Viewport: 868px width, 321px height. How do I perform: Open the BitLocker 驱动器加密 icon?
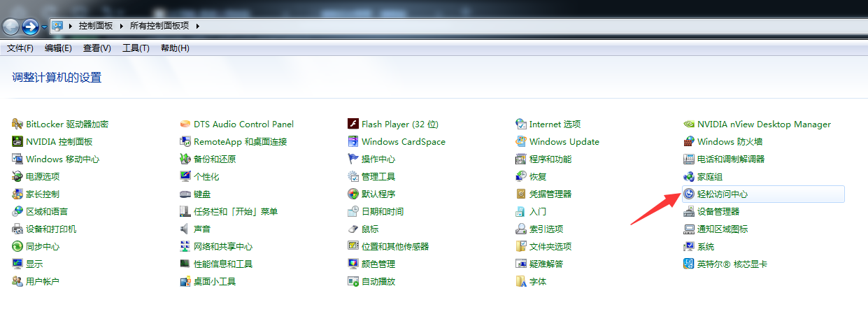coord(17,124)
